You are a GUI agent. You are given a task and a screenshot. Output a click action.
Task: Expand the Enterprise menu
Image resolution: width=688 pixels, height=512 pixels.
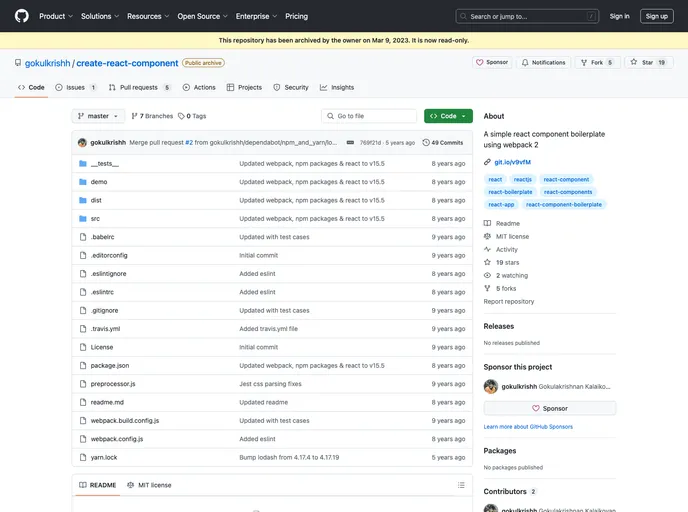click(x=256, y=16)
